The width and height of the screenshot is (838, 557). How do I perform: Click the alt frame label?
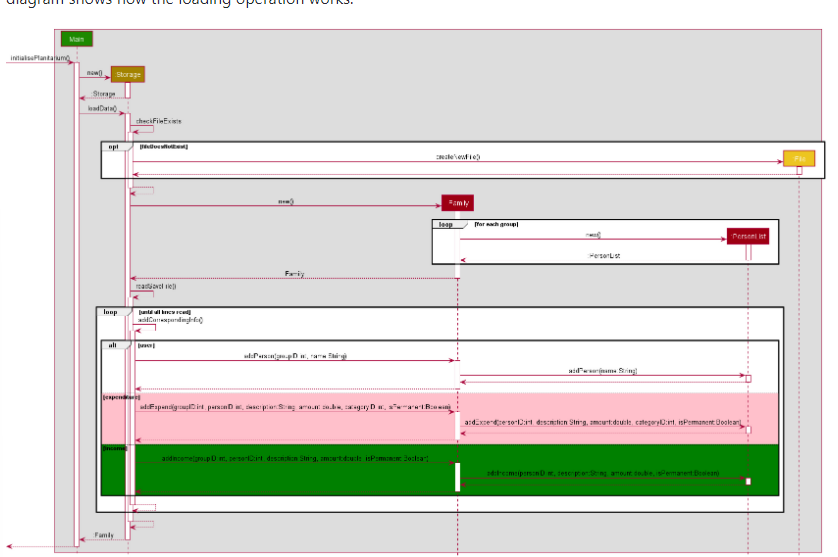112,346
